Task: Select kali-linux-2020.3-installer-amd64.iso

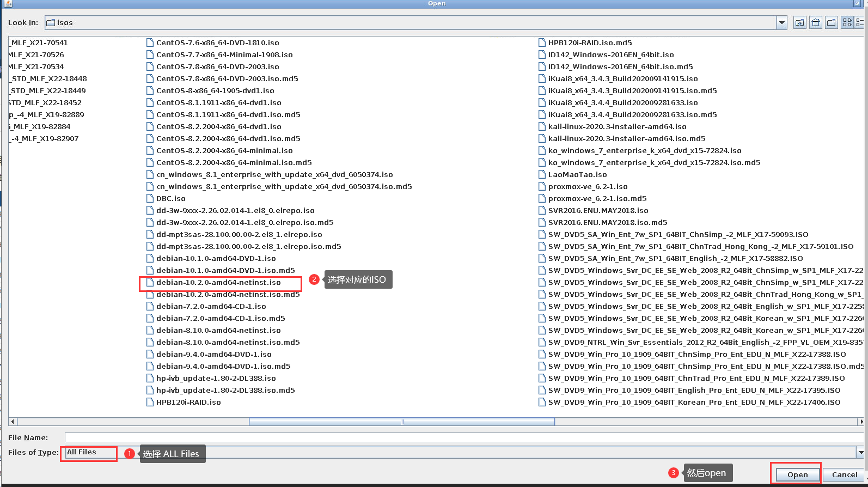Action: 617,127
